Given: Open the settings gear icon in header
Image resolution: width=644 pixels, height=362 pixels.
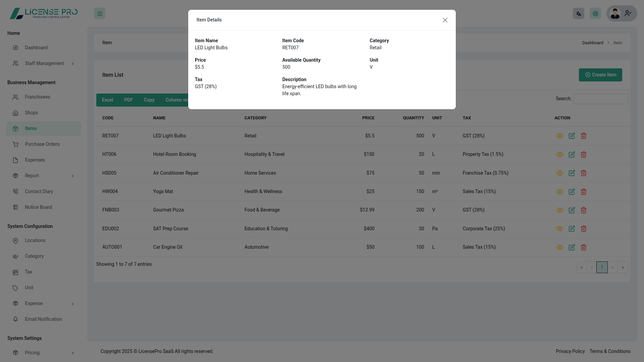Looking at the screenshot, I should pos(595,14).
